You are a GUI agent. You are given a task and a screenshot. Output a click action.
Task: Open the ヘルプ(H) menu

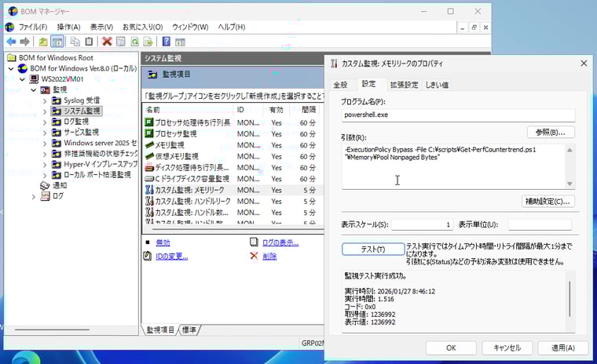pyautogui.click(x=232, y=27)
